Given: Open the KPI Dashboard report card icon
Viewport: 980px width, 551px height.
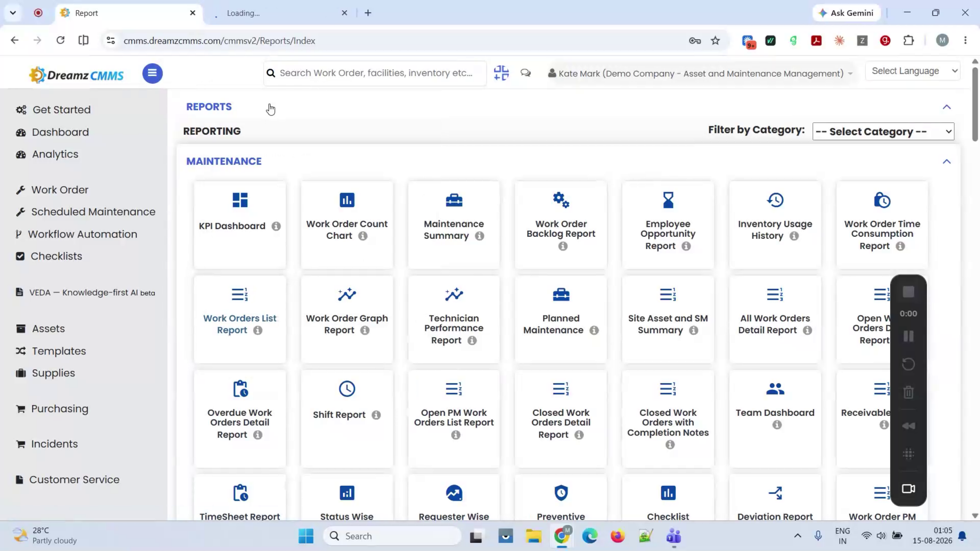Looking at the screenshot, I should (x=240, y=200).
